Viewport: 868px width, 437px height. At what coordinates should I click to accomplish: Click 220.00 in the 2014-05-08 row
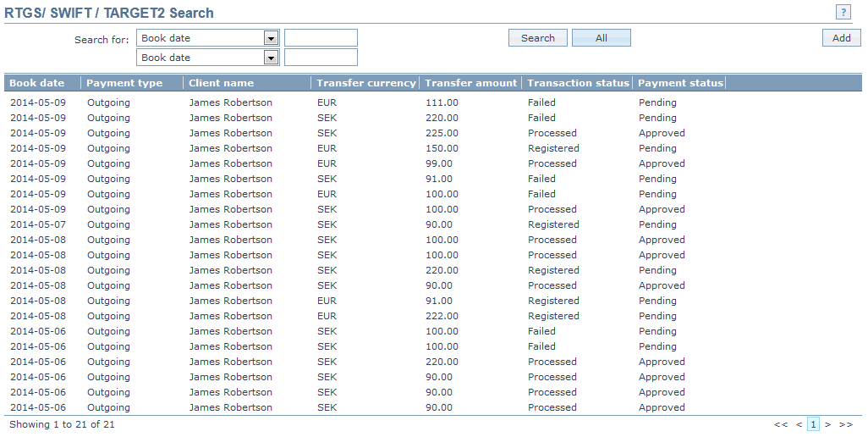[442, 270]
